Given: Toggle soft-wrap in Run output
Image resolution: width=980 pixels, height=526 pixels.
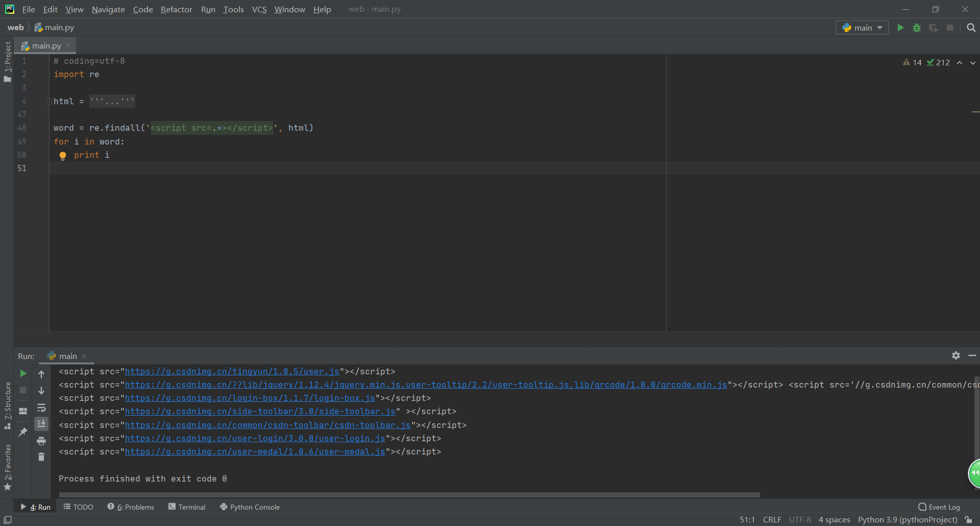Looking at the screenshot, I should [x=41, y=408].
